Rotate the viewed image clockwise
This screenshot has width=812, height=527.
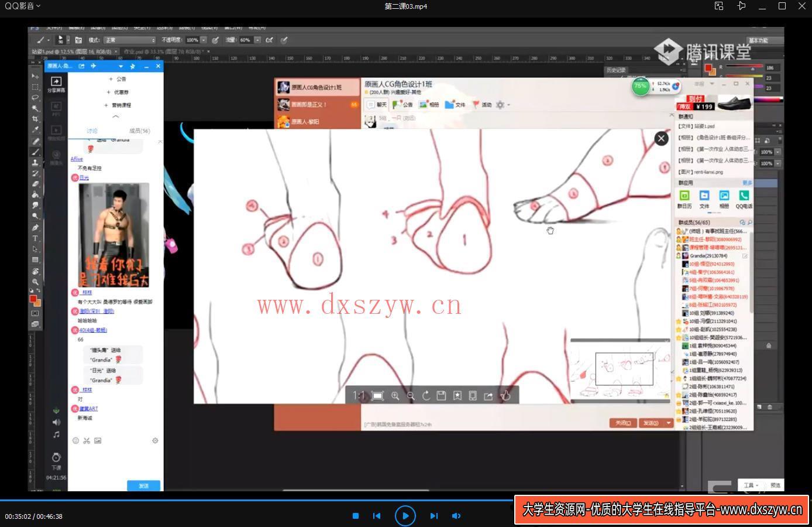point(426,396)
